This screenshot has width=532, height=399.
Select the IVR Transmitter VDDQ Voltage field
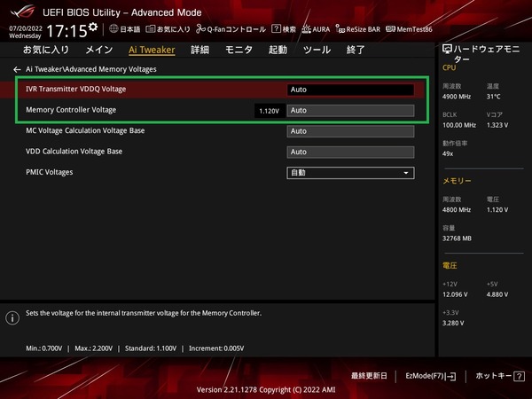click(x=350, y=90)
